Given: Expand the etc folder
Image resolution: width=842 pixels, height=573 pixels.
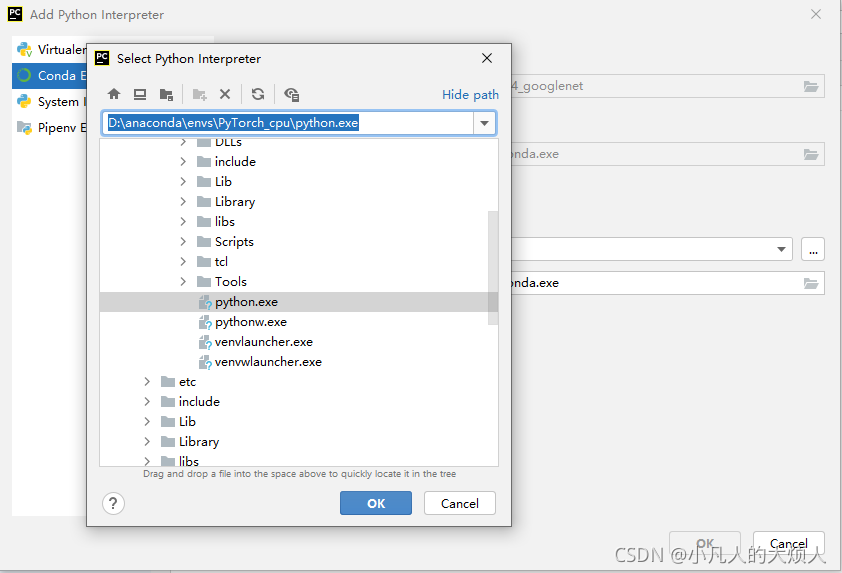Looking at the screenshot, I should click(x=147, y=382).
